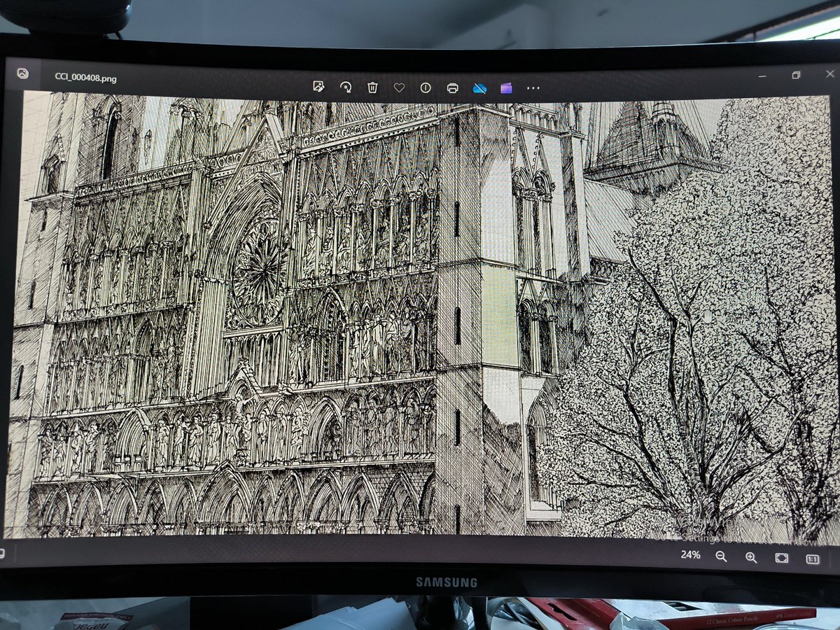
Task: Zoom out with the minus magnifier
Action: point(721,556)
